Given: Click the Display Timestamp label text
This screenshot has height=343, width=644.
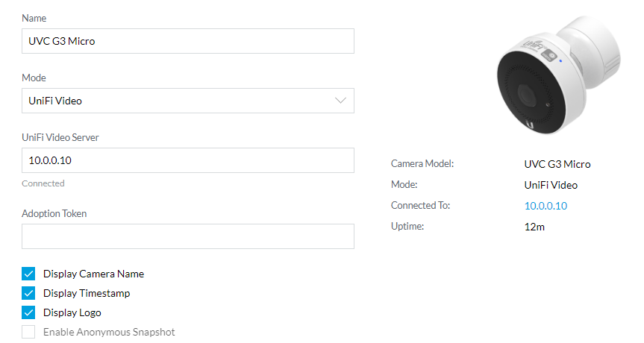Looking at the screenshot, I should [x=87, y=293].
